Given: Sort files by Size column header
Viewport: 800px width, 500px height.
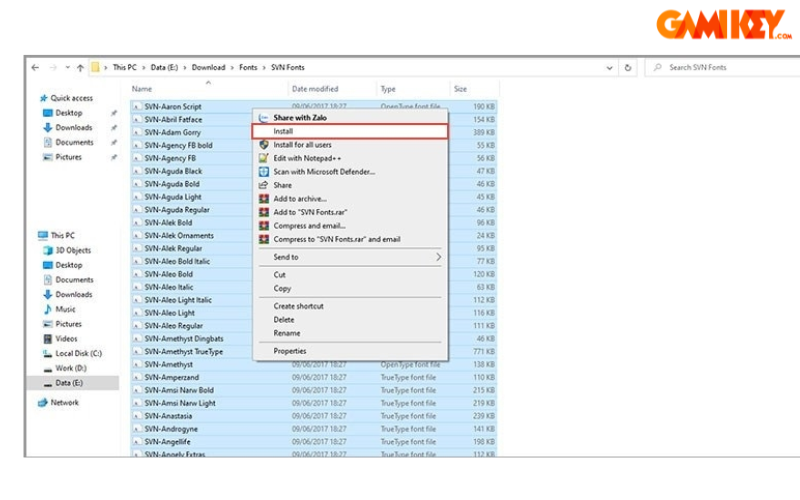Looking at the screenshot, I should (x=461, y=89).
